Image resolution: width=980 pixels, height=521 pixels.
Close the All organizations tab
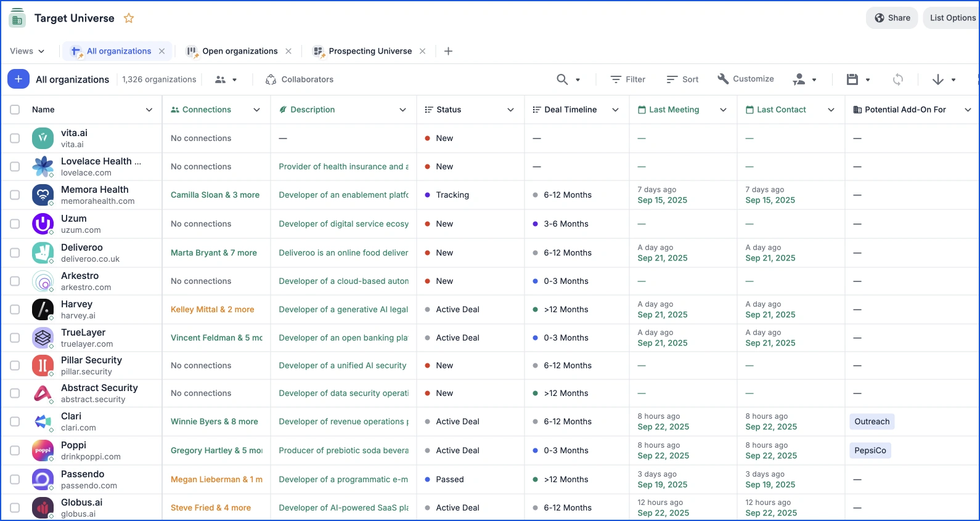pyautogui.click(x=161, y=51)
